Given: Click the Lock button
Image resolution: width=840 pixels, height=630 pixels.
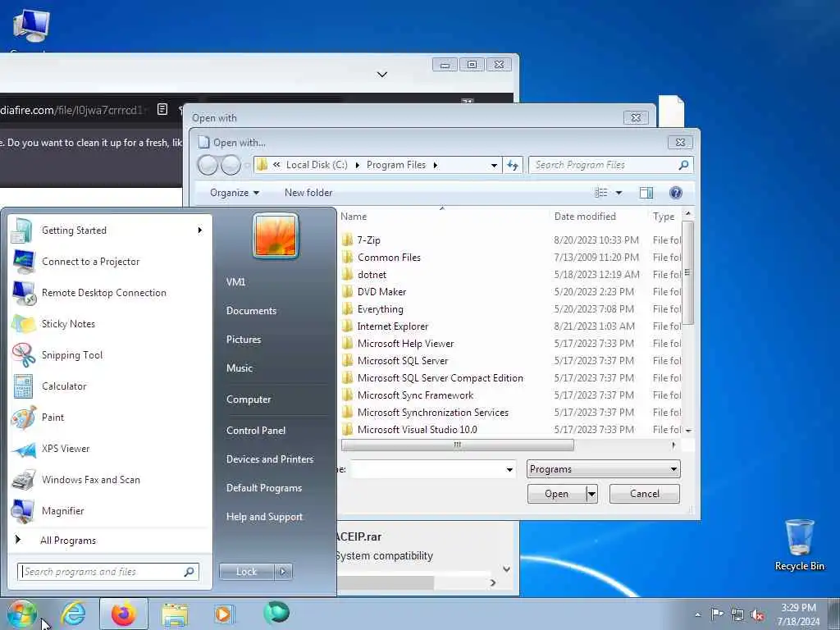Looking at the screenshot, I should (246, 572).
